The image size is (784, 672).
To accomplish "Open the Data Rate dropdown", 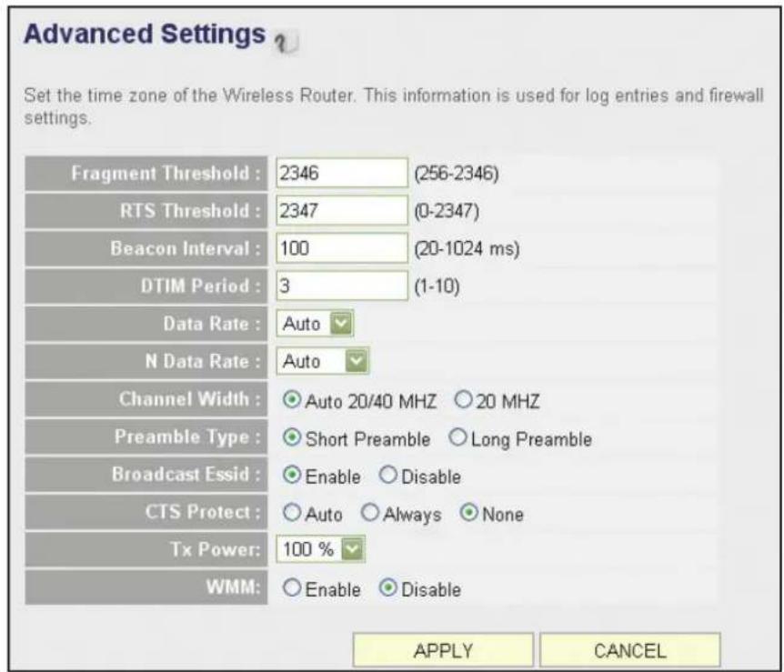I will pyautogui.click(x=315, y=324).
